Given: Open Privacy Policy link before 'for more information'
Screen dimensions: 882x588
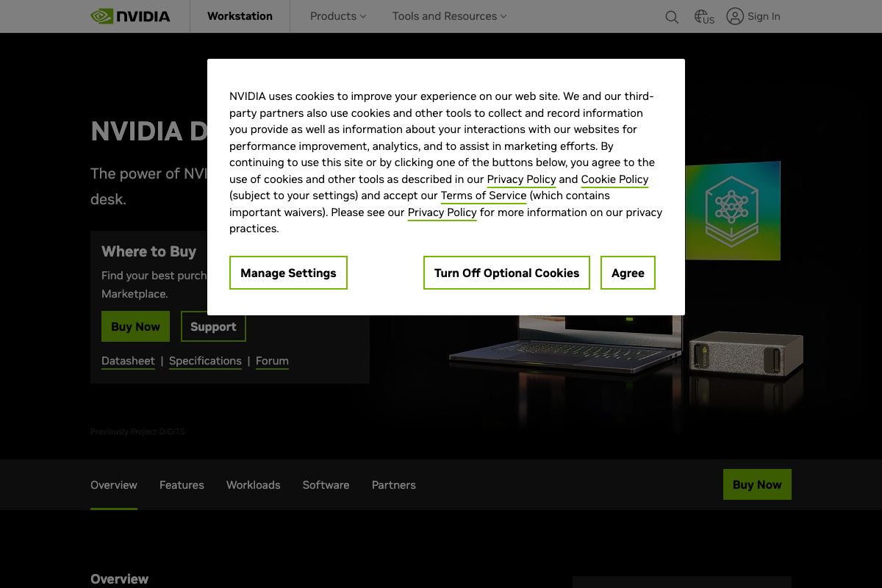Looking at the screenshot, I should click(x=442, y=212).
